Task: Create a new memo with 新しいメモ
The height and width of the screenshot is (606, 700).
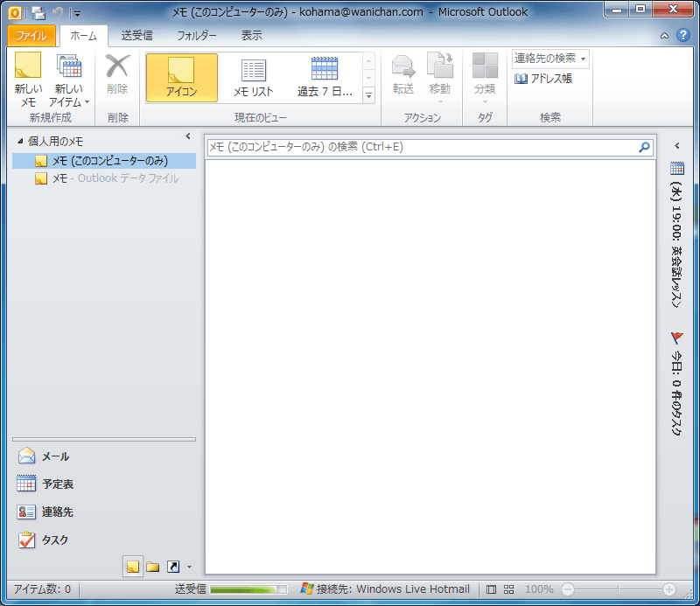Action: 28,80
